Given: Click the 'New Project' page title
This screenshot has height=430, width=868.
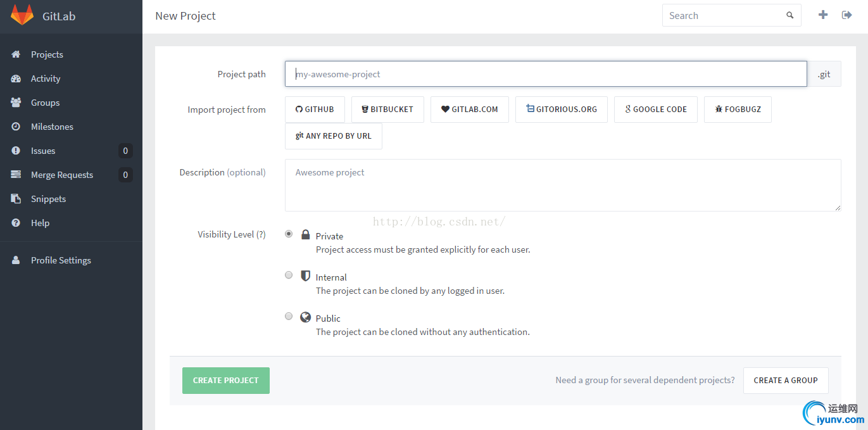Looking at the screenshot, I should (x=186, y=16).
